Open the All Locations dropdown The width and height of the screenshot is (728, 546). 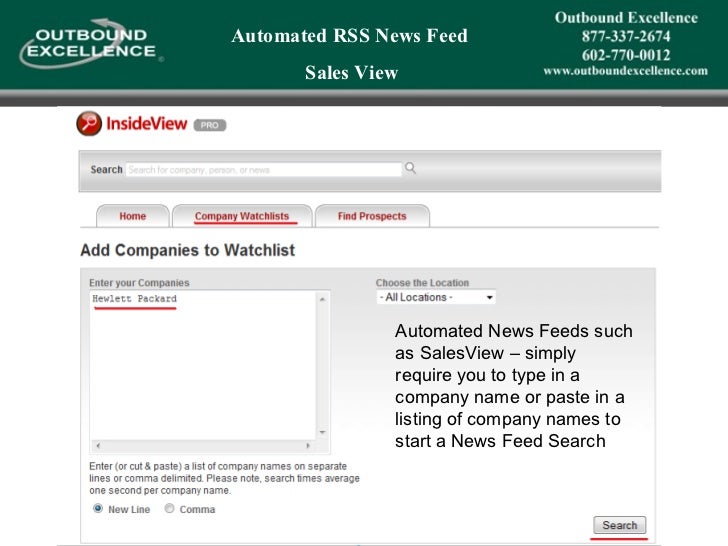[x=436, y=297]
